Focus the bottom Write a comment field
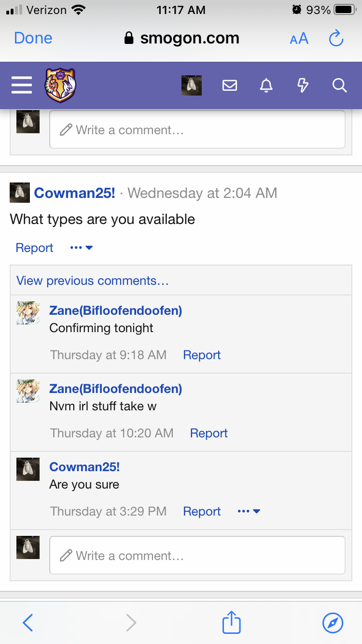 [197, 555]
